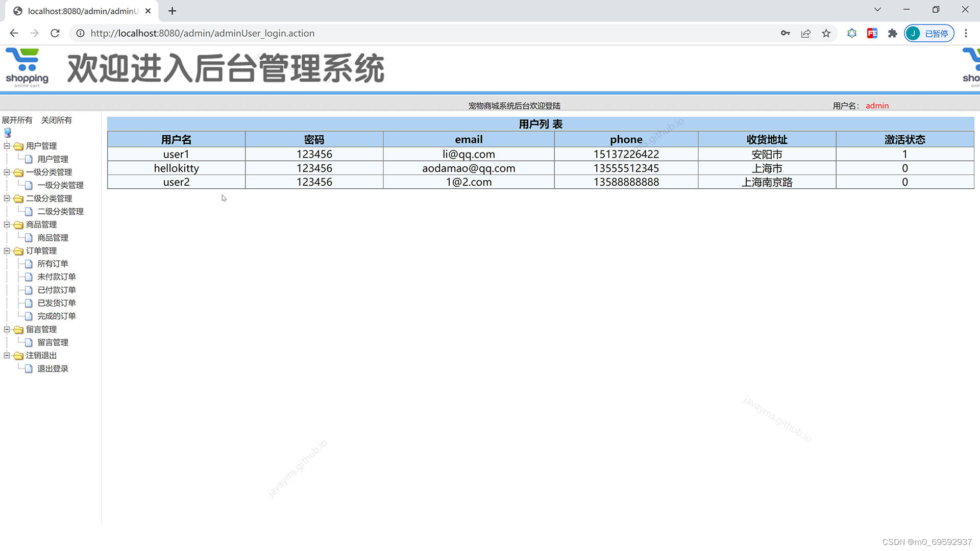The width and height of the screenshot is (980, 551).
Task: Select the user1 cell in the table
Action: point(176,154)
